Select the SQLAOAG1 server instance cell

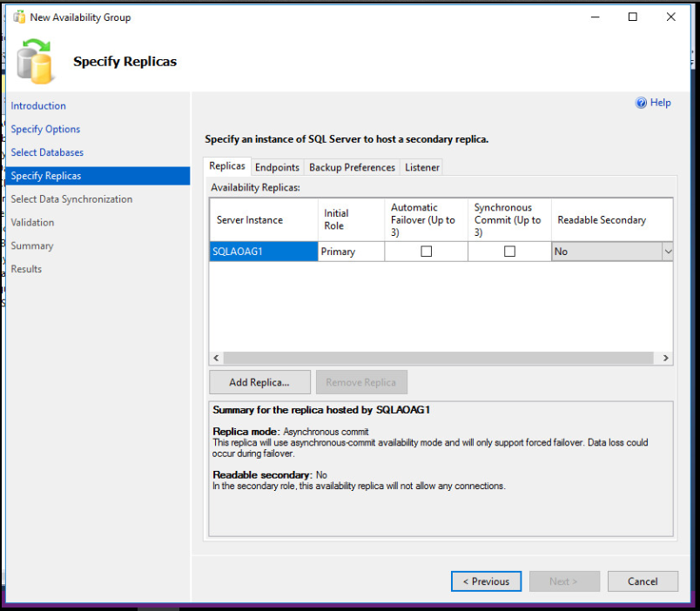[x=264, y=252]
